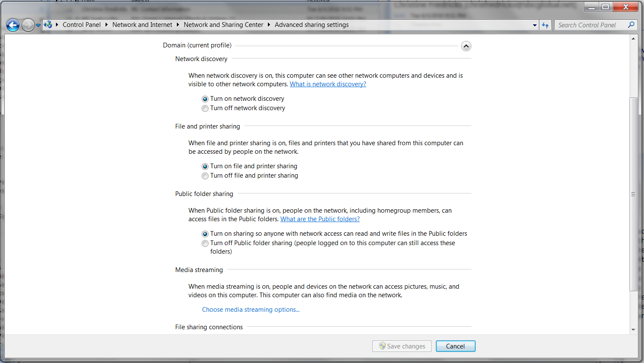Expand the arrow after Network and Internet breadcrumb

[178, 25]
